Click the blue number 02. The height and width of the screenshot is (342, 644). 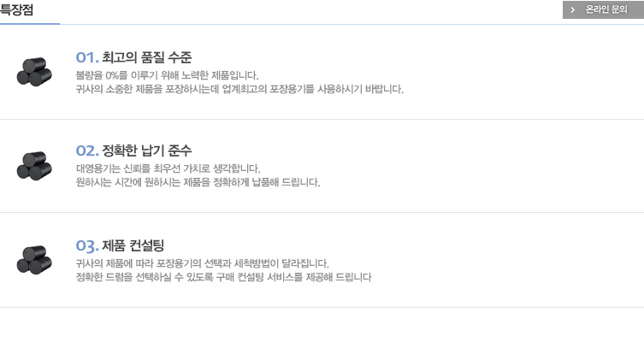[87, 150]
